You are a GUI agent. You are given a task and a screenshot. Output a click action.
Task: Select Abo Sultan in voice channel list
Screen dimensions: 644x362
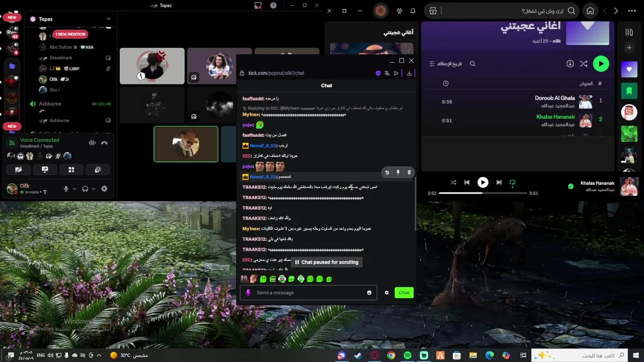coord(66,47)
